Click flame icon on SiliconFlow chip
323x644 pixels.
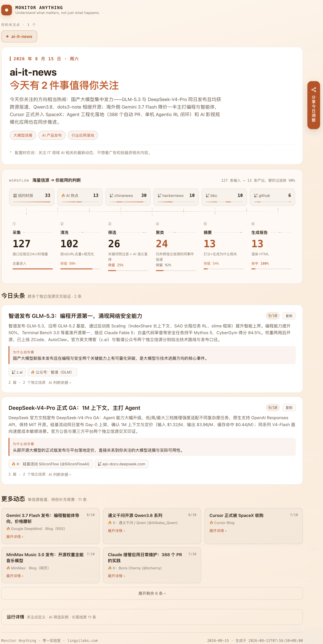tap(14, 464)
